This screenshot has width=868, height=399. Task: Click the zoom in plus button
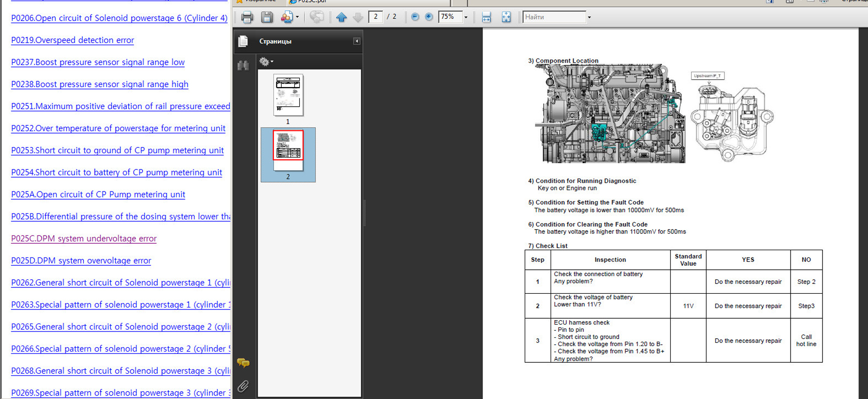[x=429, y=17]
